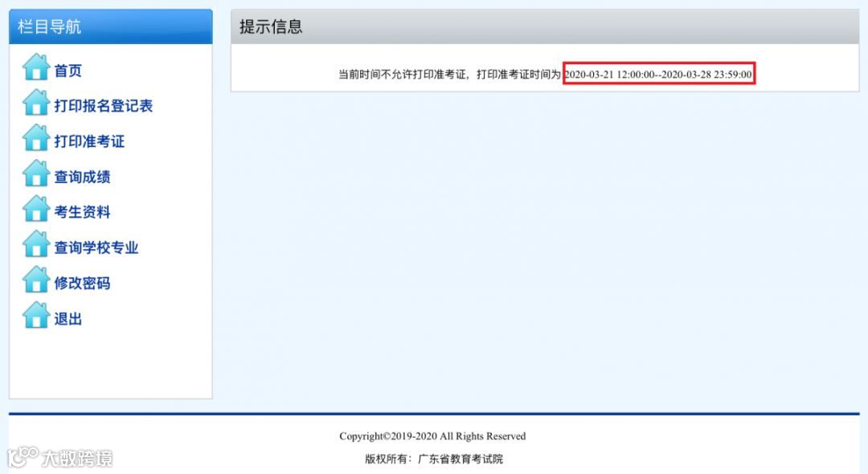
Task: Go to 打印准考证 page
Action: pos(89,141)
